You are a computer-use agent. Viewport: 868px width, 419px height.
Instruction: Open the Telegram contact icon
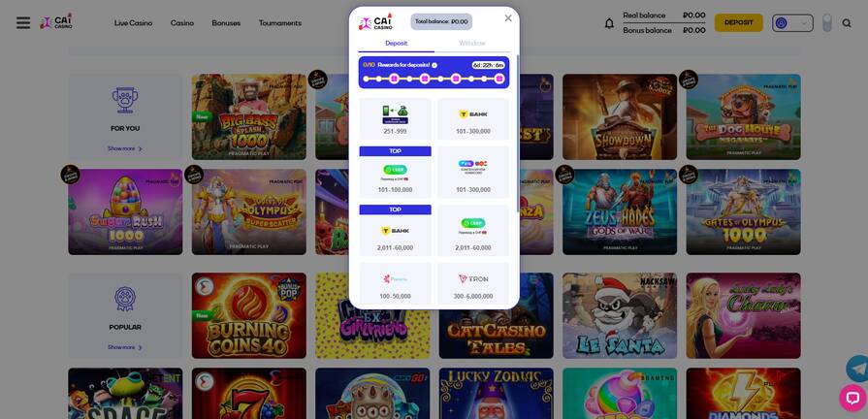[858, 368]
